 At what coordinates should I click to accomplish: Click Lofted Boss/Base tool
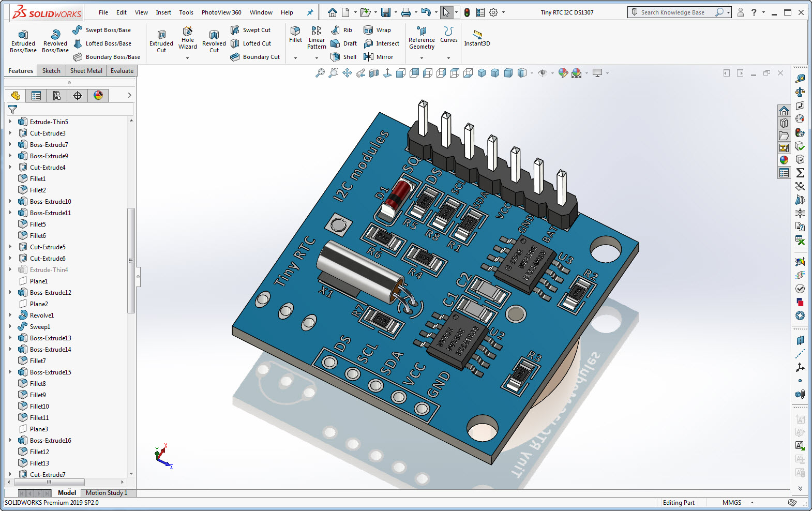(x=102, y=43)
